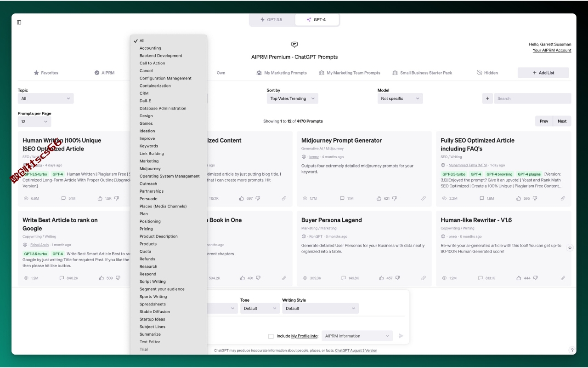Click comments icon on Midjourney Prompt Generator
The width and height of the screenshot is (588, 368).
pyautogui.click(x=342, y=198)
